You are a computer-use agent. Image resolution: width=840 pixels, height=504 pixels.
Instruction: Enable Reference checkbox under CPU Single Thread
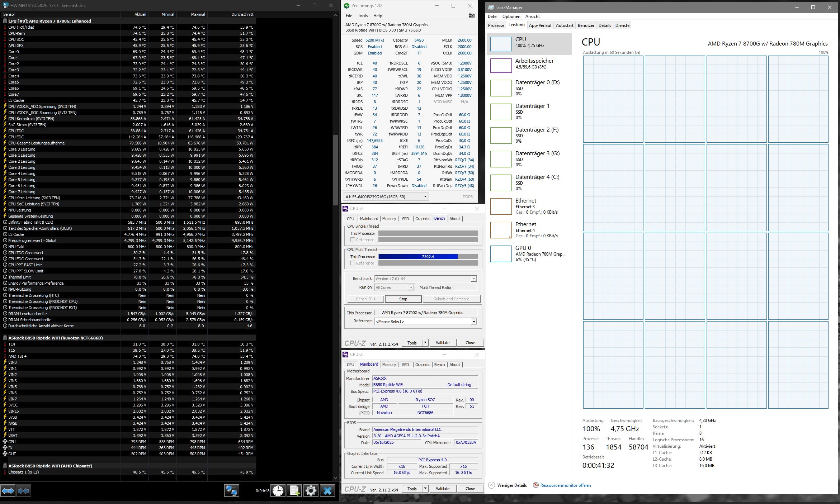pyautogui.click(x=353, y=239)
